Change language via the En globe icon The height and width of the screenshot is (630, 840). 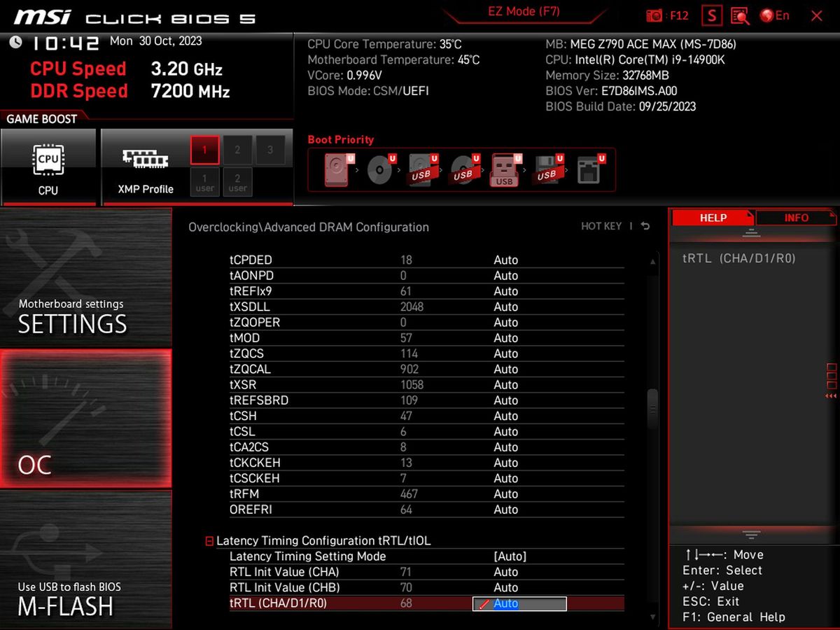coord(774,15)
